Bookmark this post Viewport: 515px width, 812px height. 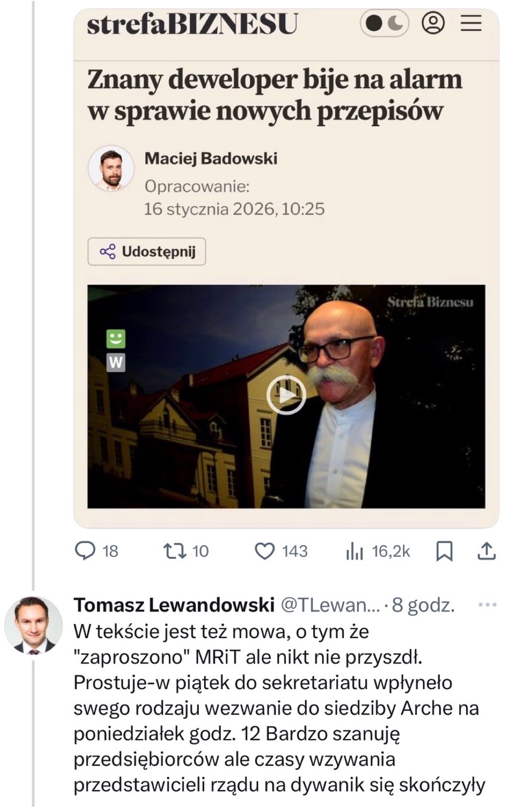(444, 551)
